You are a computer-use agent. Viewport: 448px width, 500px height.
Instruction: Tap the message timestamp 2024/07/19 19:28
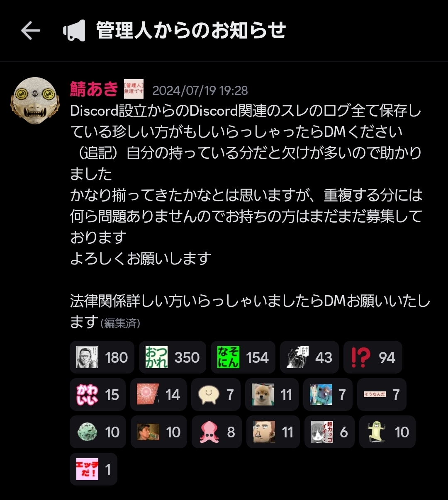click(200, 90)
